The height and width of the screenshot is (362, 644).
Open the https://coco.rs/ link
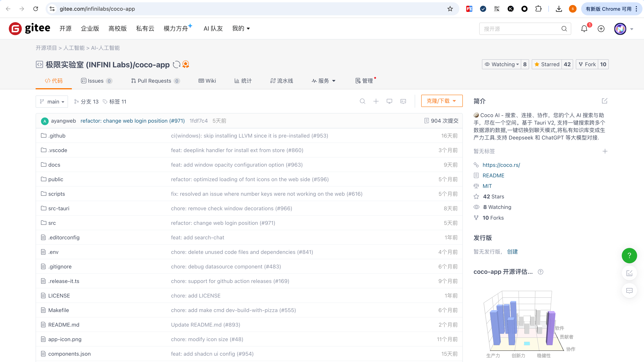click(501, 165)
